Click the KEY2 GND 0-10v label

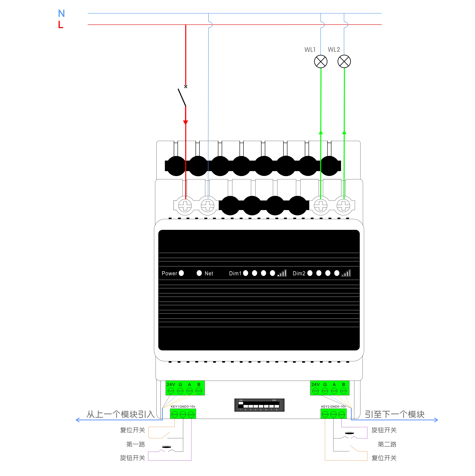[x=333, y=407]
